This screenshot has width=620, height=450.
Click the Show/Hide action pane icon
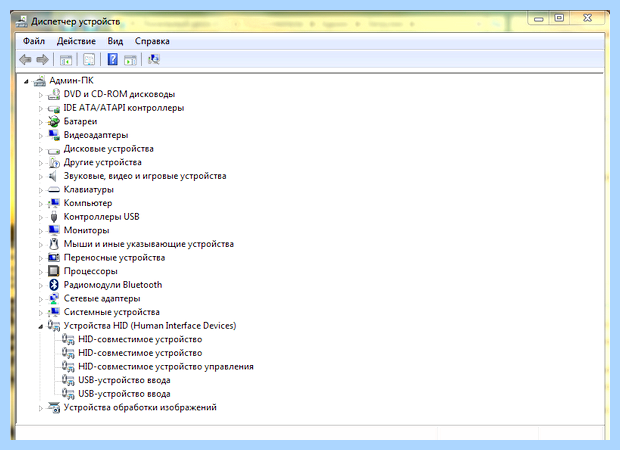[130, 60]
